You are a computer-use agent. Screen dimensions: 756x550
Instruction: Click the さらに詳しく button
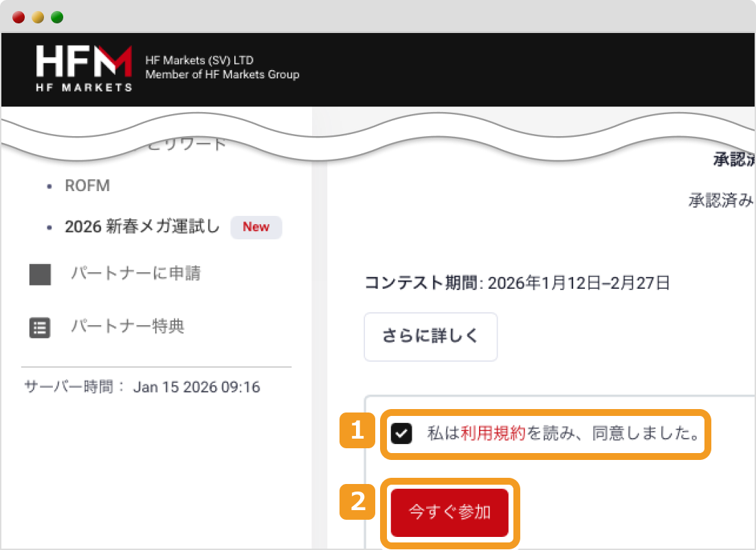[x=430, y=337]
